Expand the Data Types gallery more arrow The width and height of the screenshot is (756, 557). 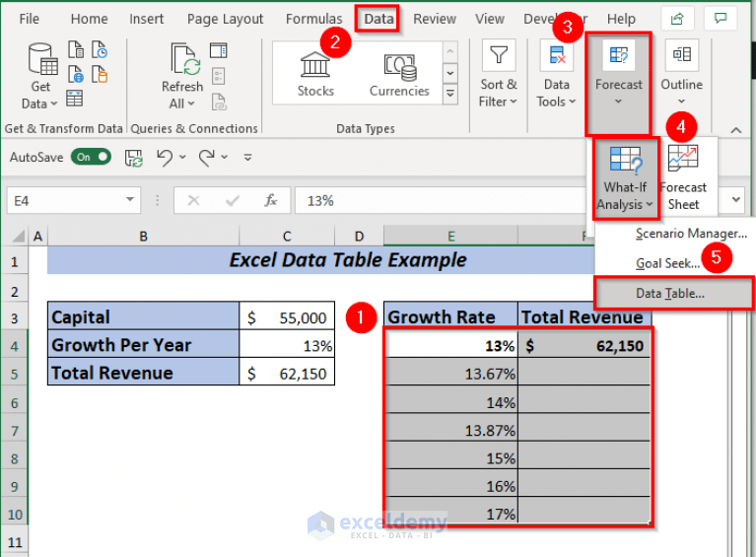pyautogui.click(x=449, y=94)
